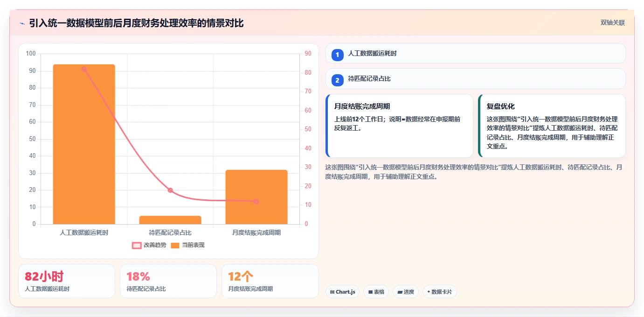This screenshot has height=317, width=644.
Task: Click the number 2 badge
Action: pyautogui.click(x=338, y=80)
